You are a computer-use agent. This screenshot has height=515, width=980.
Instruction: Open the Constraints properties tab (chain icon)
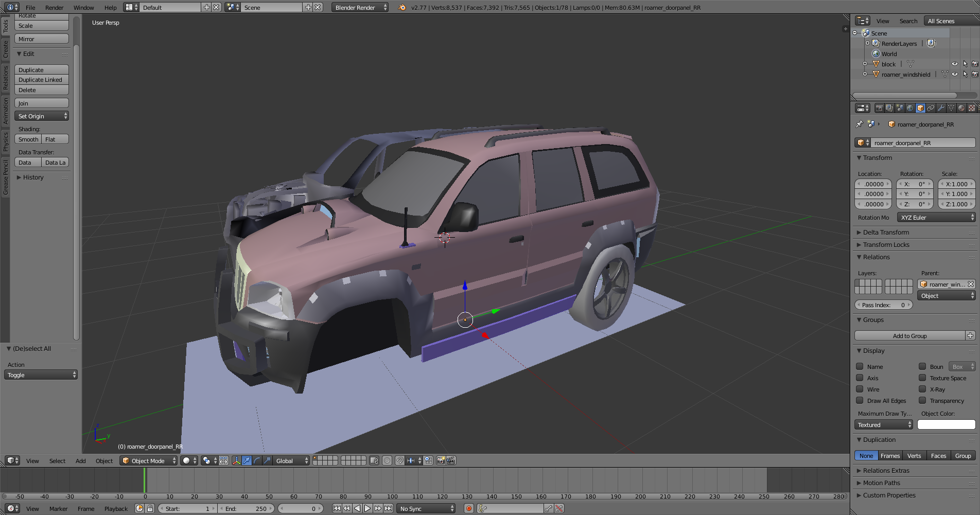point(931,108)
